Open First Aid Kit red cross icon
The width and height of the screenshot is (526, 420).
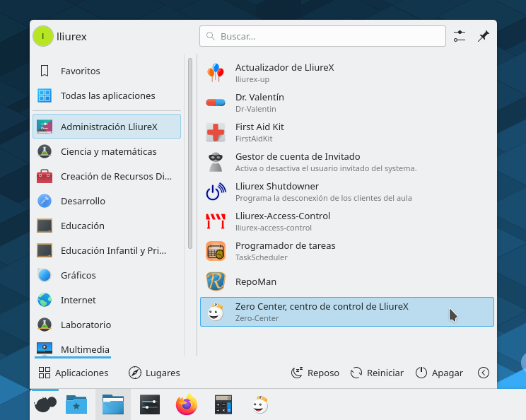tap(215, 132)
